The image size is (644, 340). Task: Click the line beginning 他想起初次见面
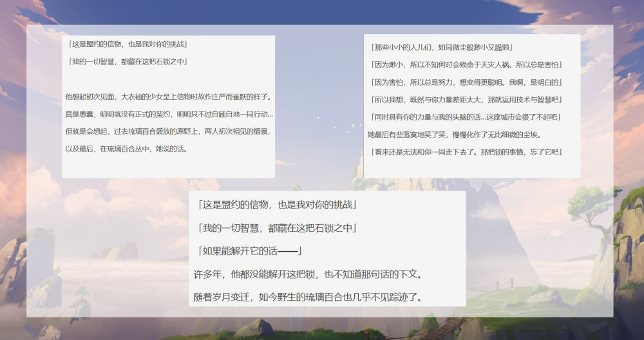(x=168, y=97)
